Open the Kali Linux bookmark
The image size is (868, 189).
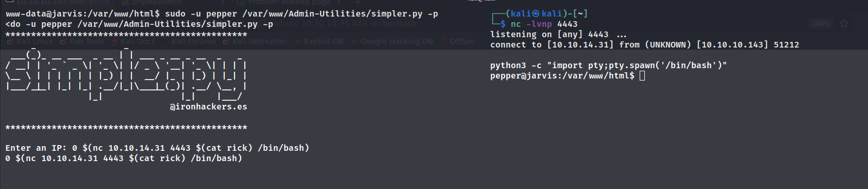pos(30,41)
